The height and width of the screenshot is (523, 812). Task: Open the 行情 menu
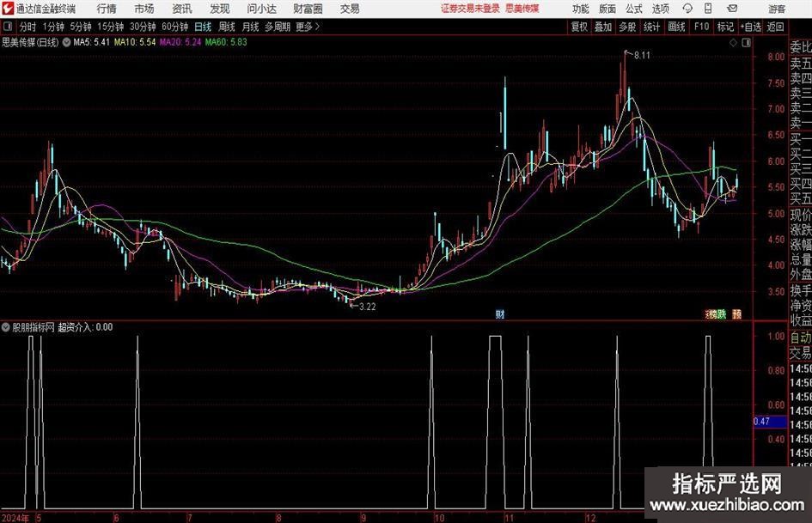[x=107, y=9]
